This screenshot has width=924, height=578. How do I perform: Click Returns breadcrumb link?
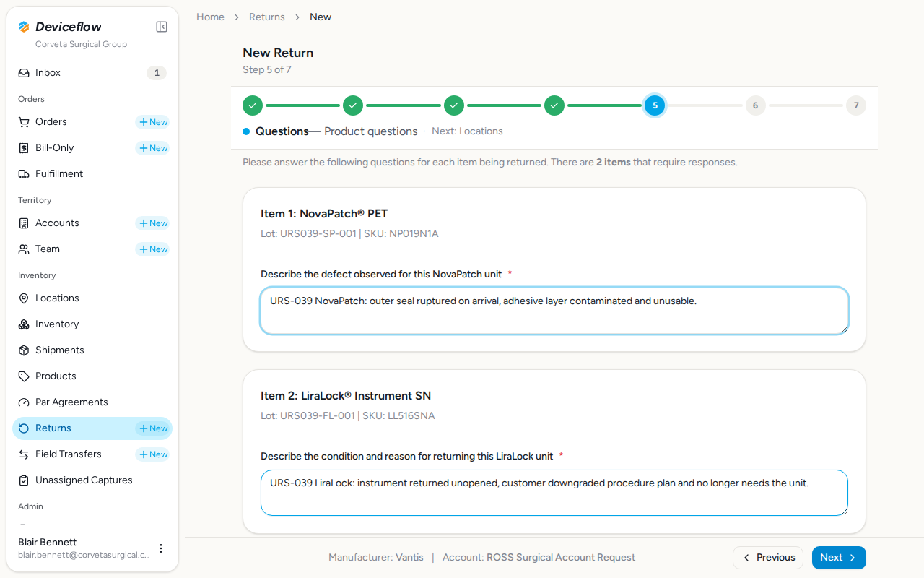click(x=267, y=17)
